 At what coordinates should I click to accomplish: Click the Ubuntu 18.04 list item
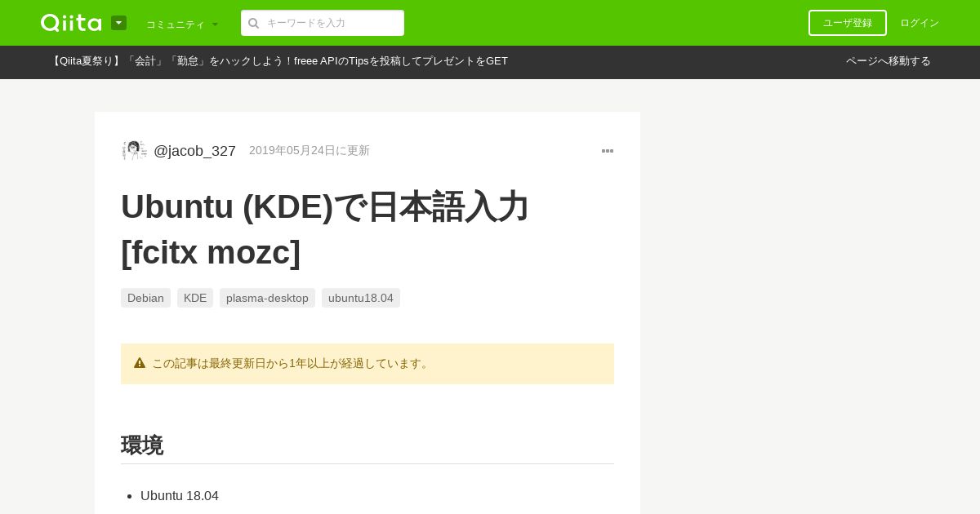point(180,495)
